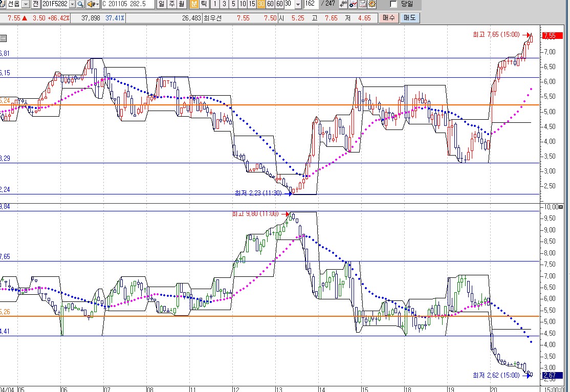Screen dimensions: 570x392
Task: Open the interval value dropdown showing 30
Action: pos(298,4)
